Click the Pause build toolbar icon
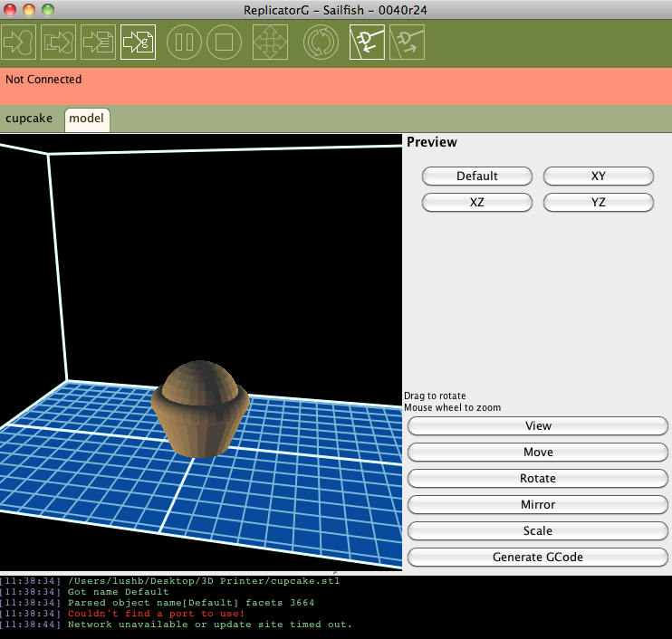Image resolution: width=672 pixels, height=639 pixels. coord(184,42)
